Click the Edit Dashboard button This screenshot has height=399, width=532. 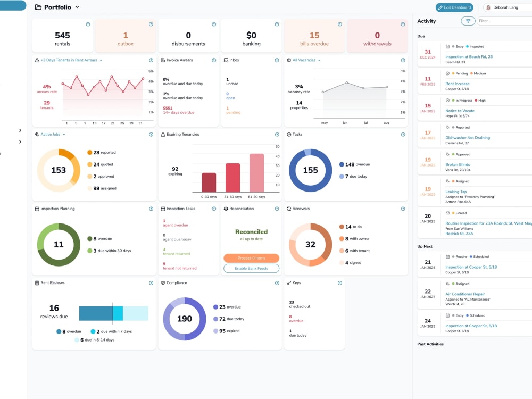(x=454, y=7)
